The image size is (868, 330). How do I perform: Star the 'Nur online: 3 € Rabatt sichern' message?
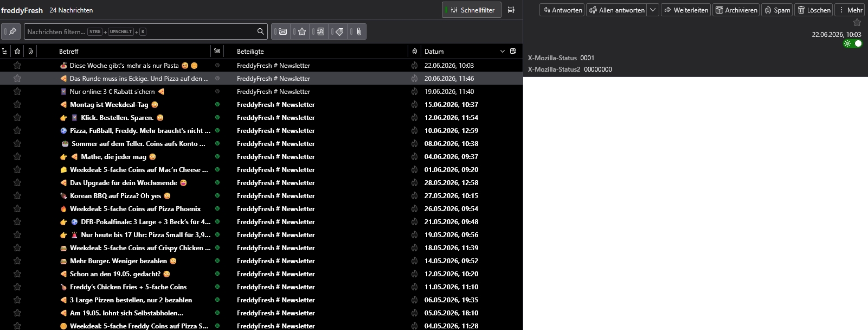click(17, 91)
